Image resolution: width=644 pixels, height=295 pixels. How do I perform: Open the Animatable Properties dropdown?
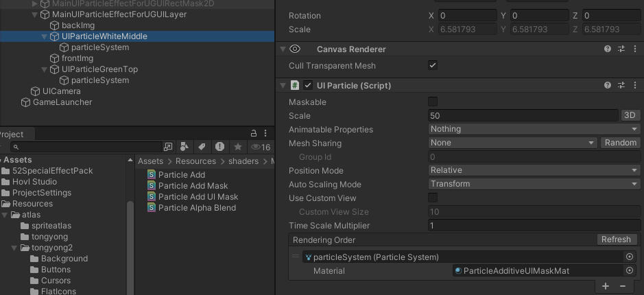[x=534, y=129]
